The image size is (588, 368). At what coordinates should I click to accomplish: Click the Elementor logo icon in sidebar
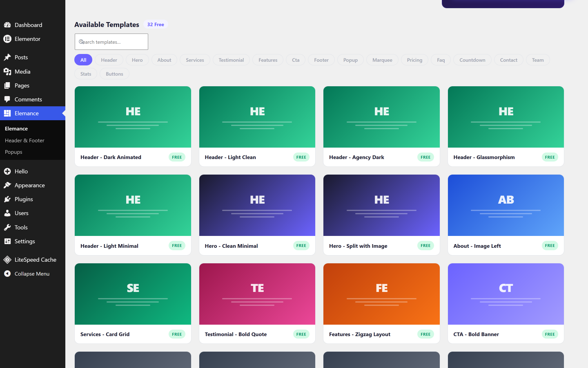pos(7,39)
